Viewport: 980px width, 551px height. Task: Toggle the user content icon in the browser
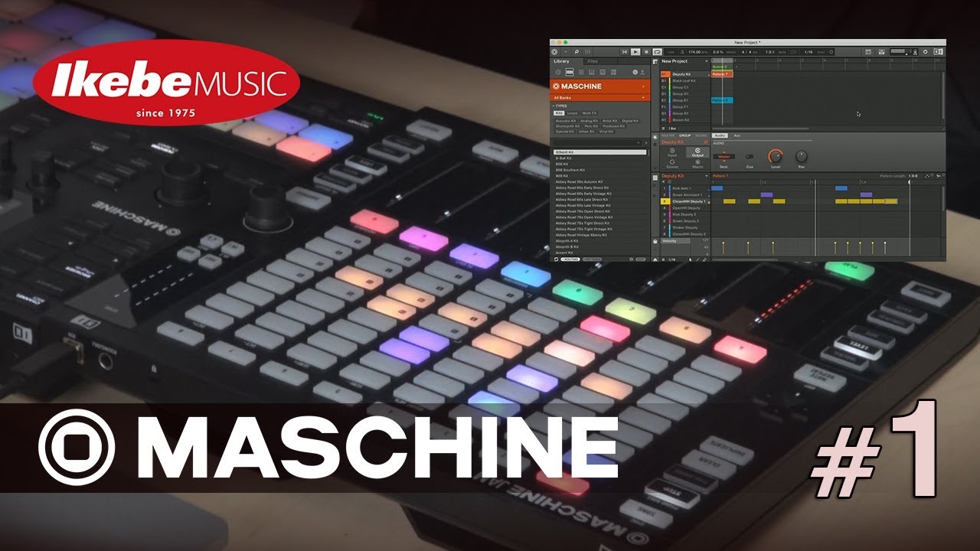coord(642,72)
